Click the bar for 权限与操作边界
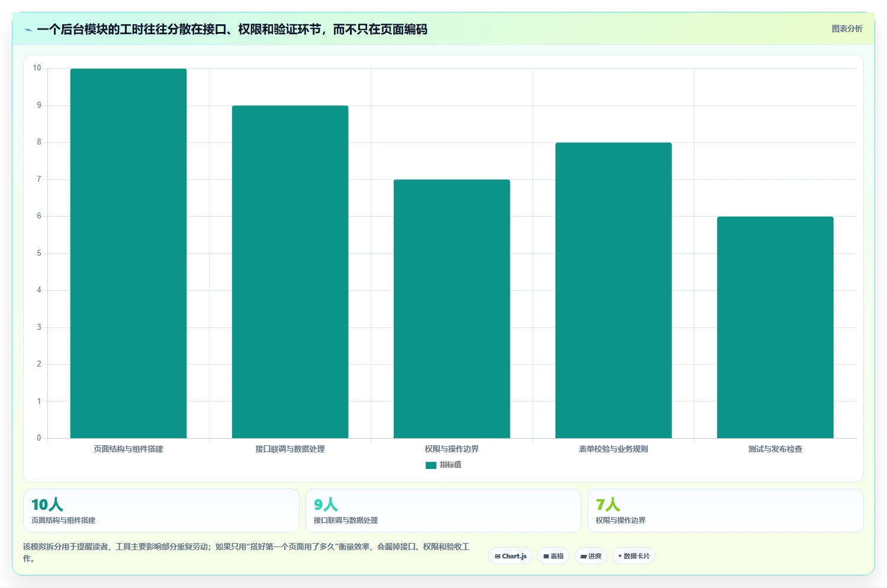Screen dimensions: 887x588 (452, 309)
